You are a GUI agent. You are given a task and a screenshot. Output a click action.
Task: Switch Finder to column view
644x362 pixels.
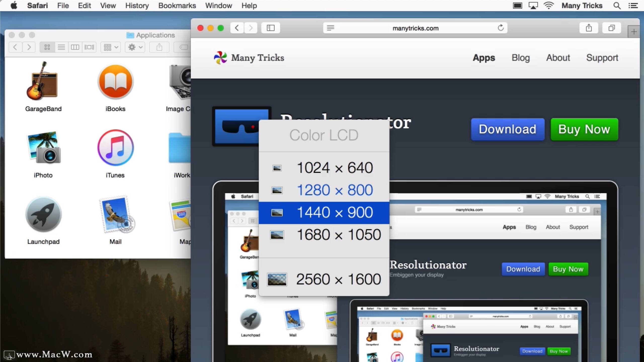(75, 47)
